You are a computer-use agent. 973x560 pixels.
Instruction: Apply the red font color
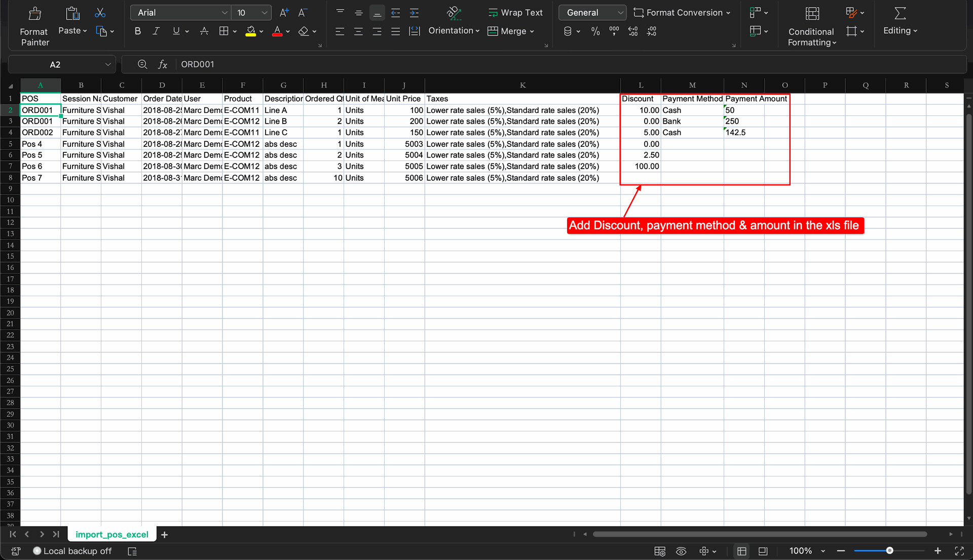277,31
